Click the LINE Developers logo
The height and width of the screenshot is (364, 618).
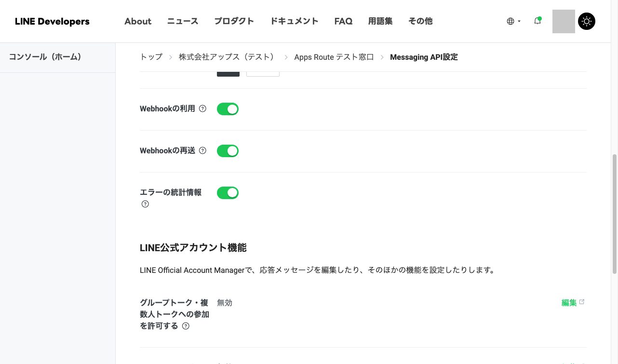pos(52,21)
